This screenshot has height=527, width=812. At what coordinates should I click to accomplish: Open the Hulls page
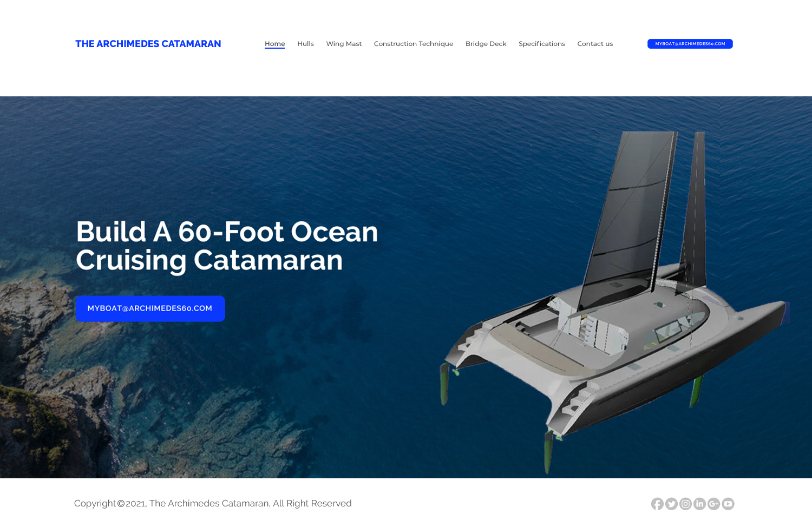click(x=305, y=44)
